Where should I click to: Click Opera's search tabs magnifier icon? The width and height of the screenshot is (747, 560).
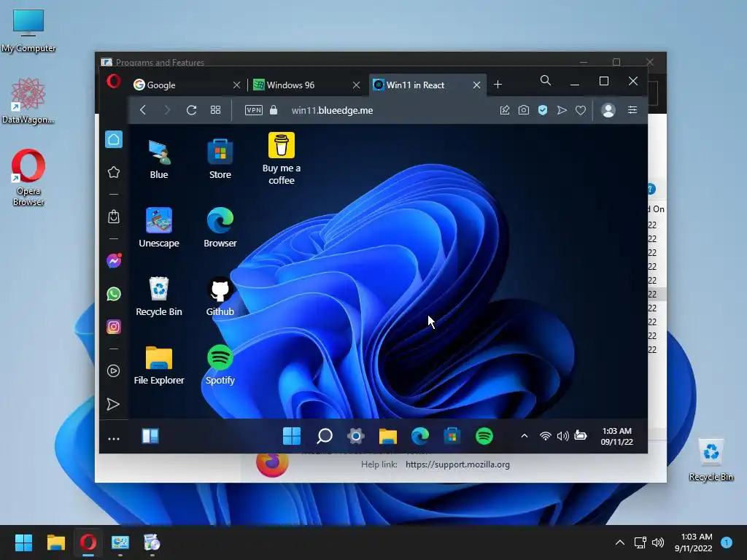546,80
